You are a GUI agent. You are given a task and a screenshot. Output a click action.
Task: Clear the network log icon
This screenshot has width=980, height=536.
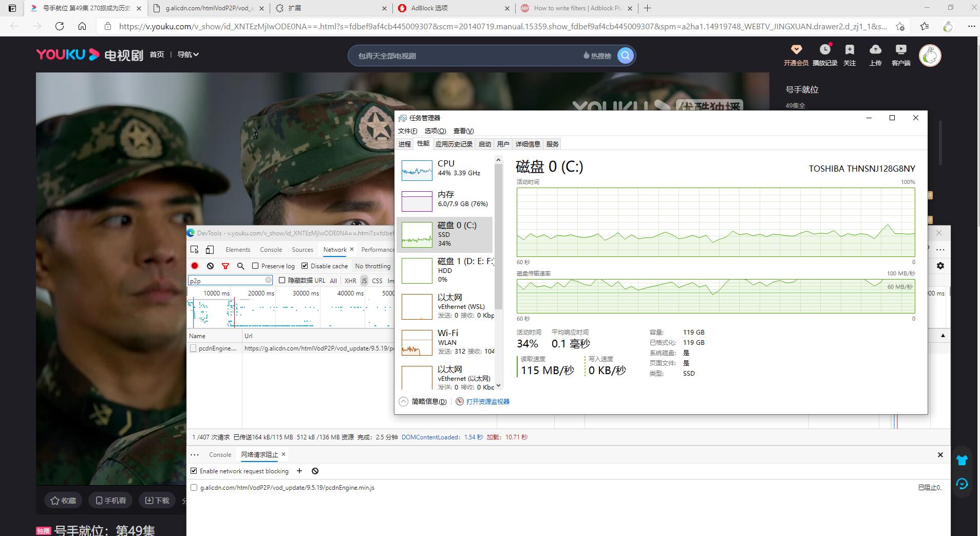(x=210, y=266)
